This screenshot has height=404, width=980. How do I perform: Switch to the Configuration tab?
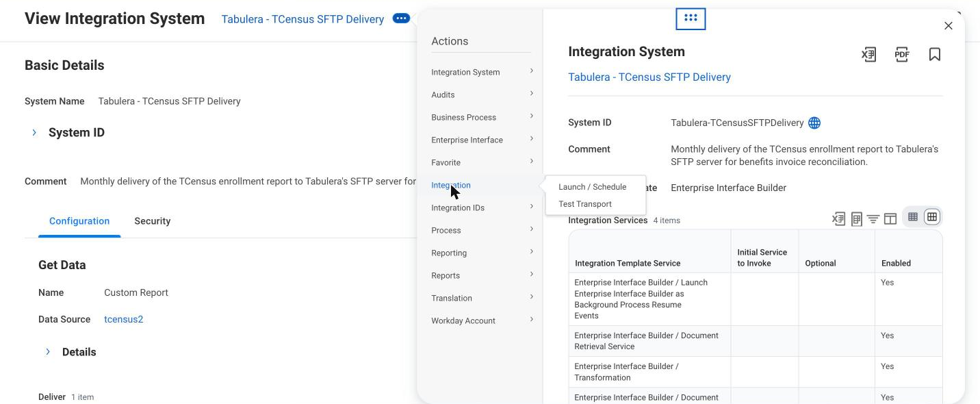(79, 221)
